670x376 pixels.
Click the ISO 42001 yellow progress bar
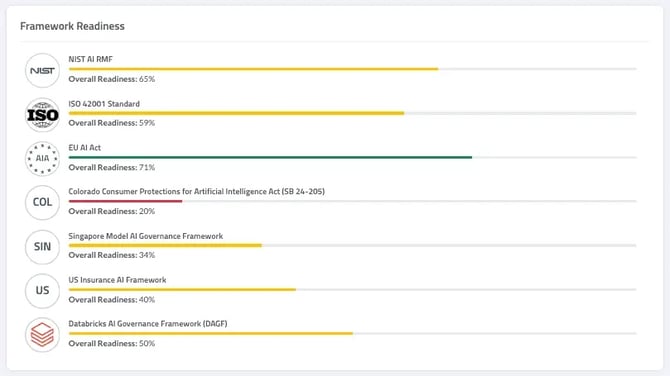pos(236,113)
